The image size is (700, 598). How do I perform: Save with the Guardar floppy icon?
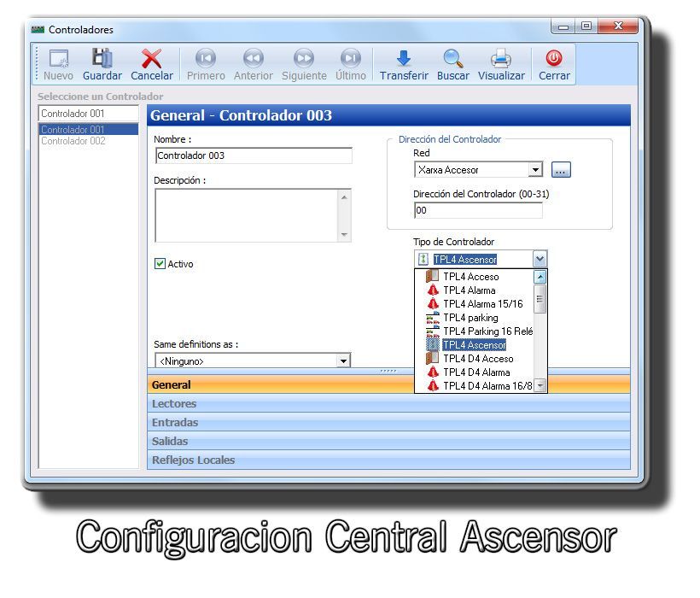click(102, 58)
